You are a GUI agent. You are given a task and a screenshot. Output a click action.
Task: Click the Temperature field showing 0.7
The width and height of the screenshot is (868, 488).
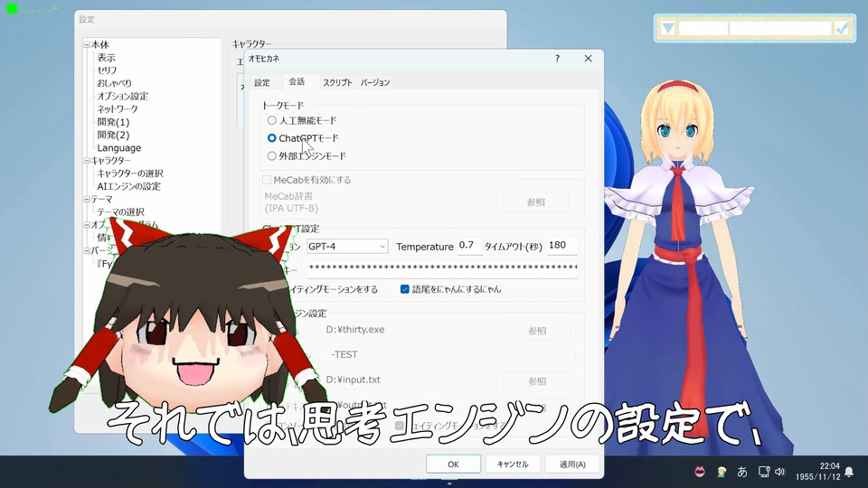[469, 246]
